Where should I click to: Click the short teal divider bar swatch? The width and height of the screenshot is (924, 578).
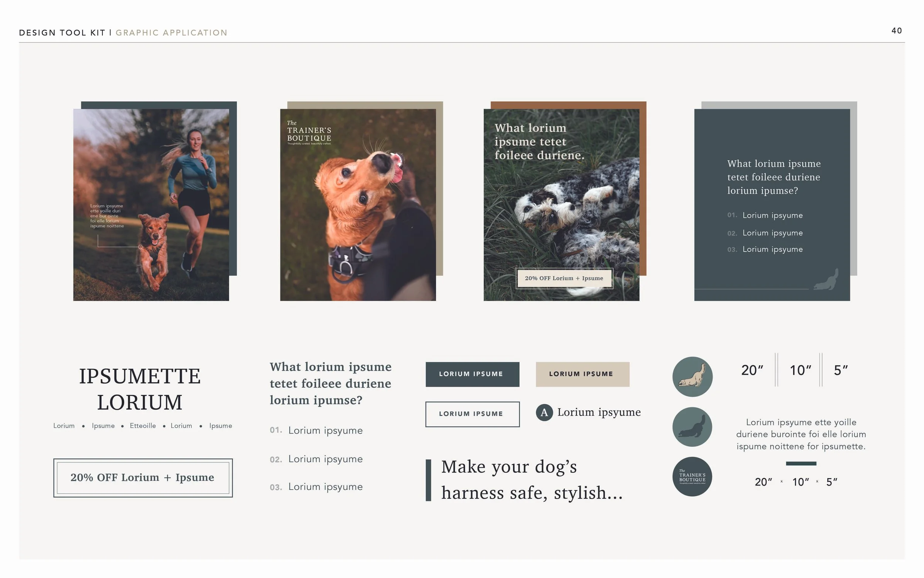(x=801, y=463)
